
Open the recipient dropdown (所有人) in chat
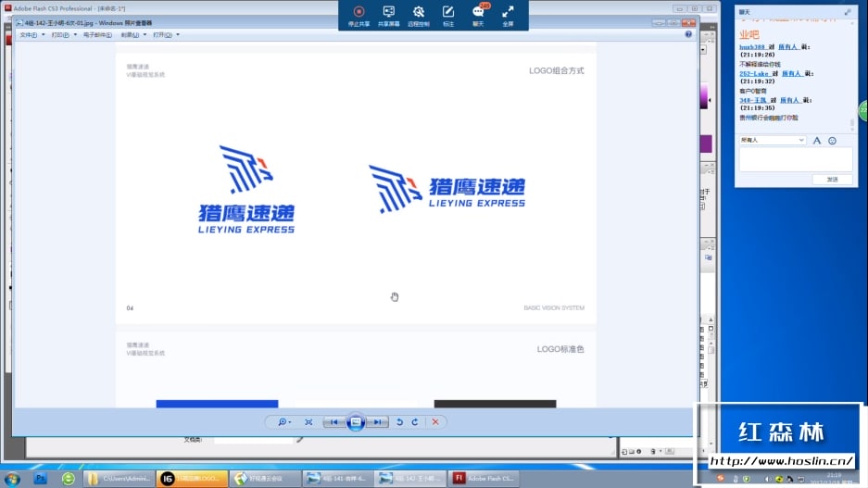coord(773,141)
